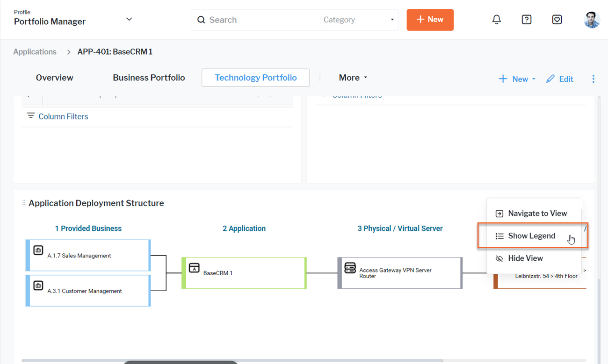Hide View from the context menu
This screenshot has width=608, height=364.
[x=525, y=258]
